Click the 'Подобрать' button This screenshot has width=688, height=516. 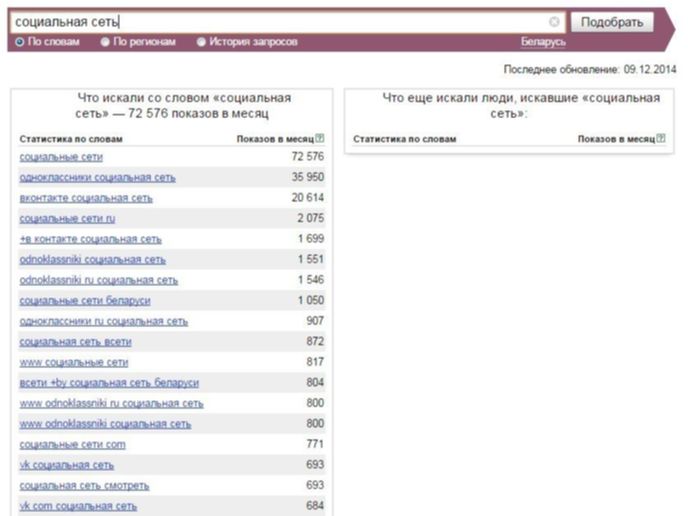(612, 22)
